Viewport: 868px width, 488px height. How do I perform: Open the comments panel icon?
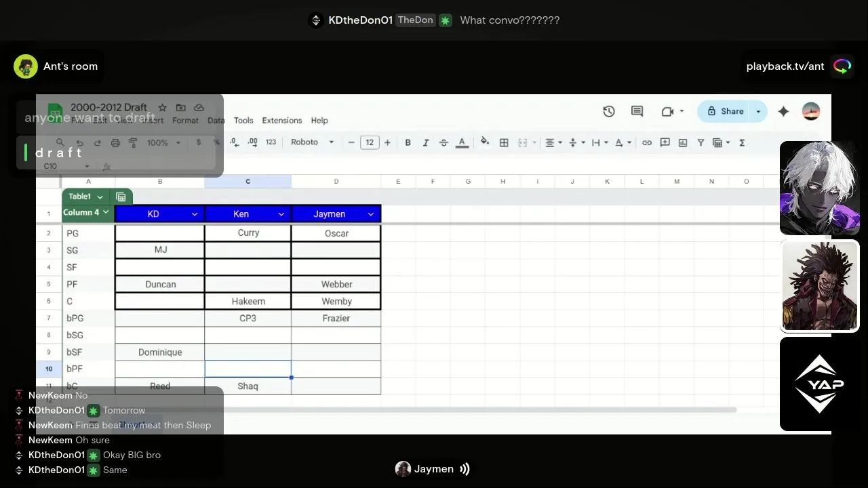coord(637,111)
